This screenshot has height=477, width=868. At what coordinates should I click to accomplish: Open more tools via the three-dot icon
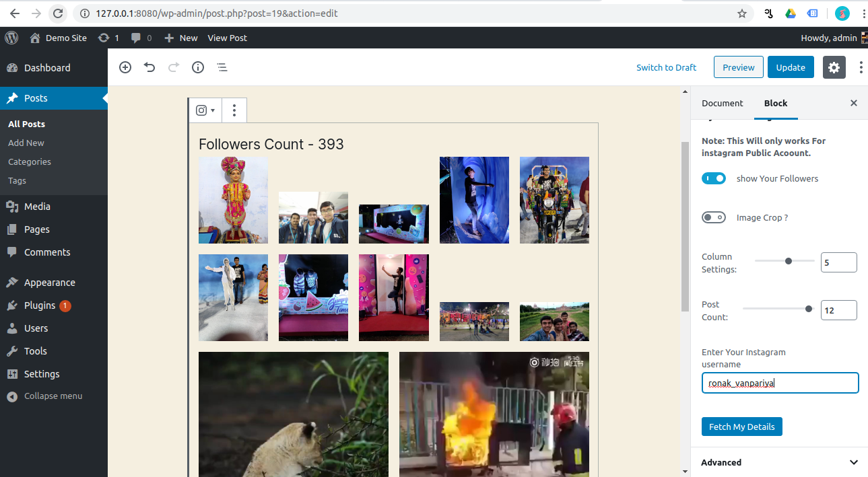click(862, 67)
